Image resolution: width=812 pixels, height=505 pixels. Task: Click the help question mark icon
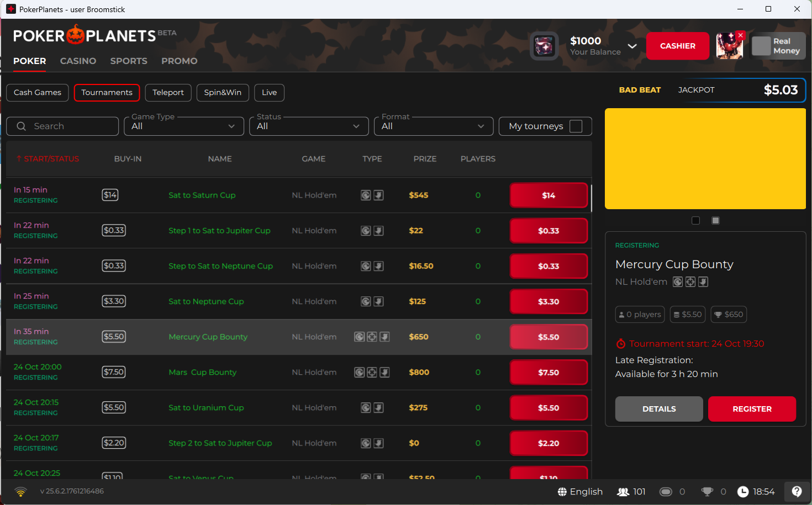pos(797,491)
